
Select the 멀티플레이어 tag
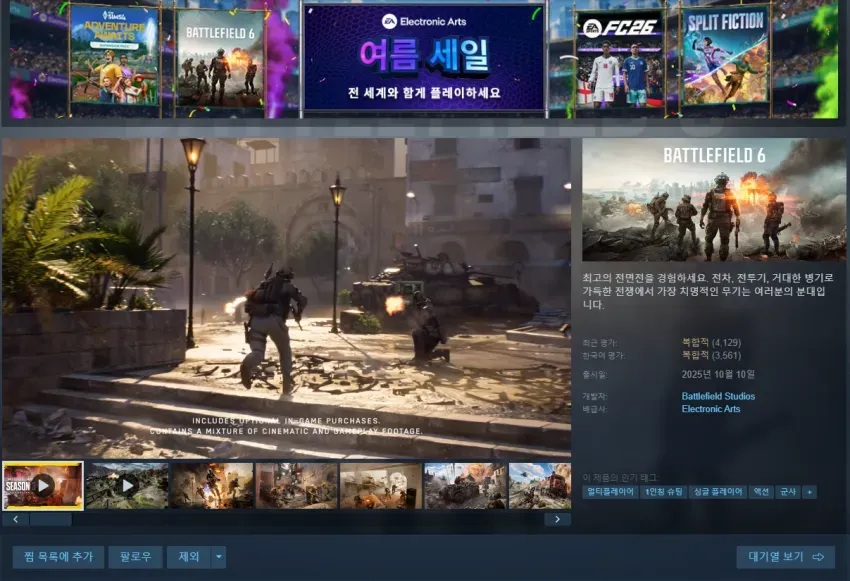tap(610, 492)
